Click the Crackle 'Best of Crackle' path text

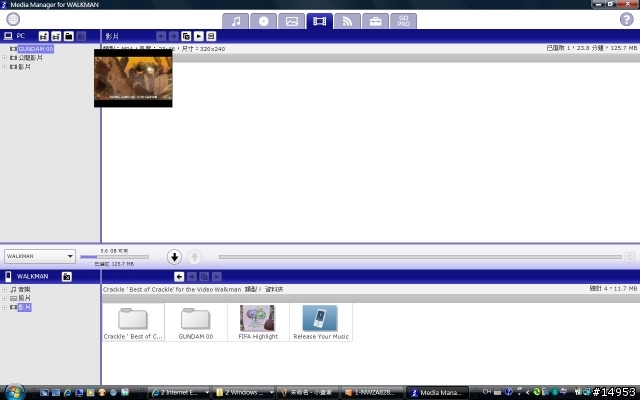pyautogui.click(x=172, y=289)
